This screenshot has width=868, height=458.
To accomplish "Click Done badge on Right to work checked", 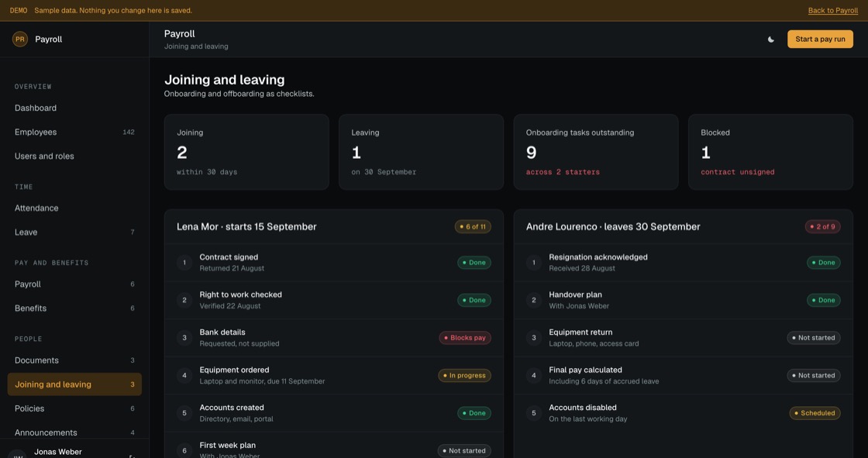I will 474,300.
